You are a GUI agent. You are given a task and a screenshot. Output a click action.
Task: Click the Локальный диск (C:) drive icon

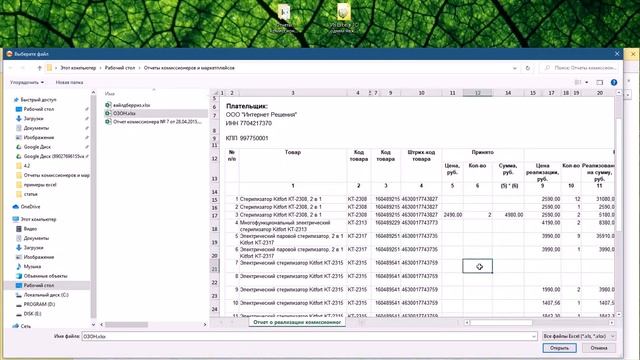click(x=19, y=295)
